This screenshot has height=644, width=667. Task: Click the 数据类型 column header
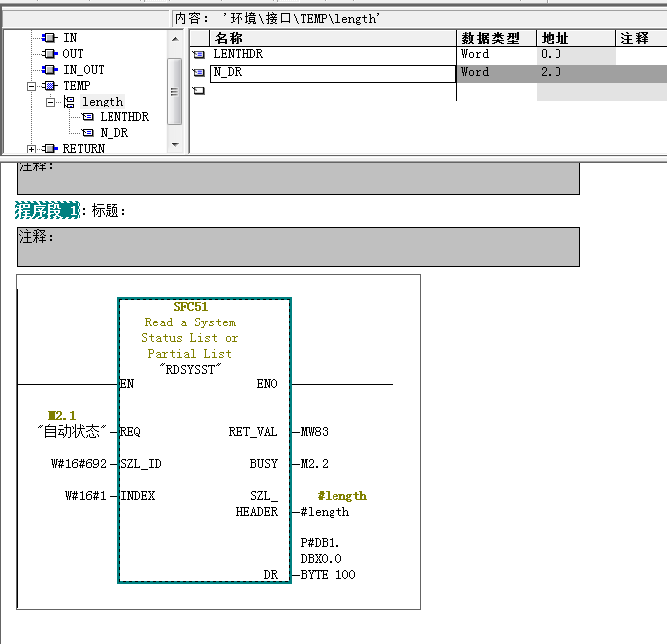point(497,38)
